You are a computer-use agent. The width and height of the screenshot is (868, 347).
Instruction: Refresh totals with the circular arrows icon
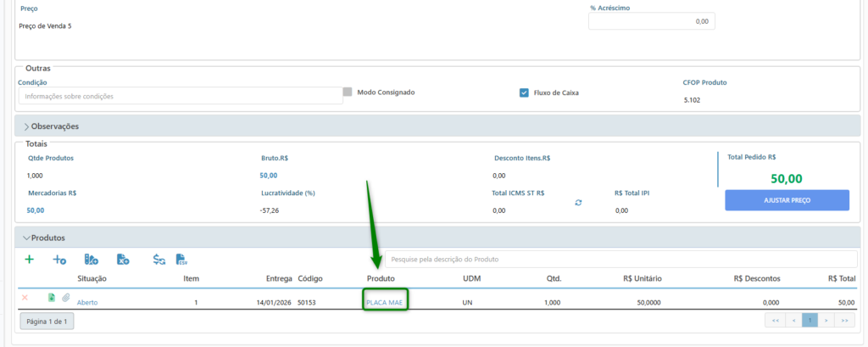578,203
